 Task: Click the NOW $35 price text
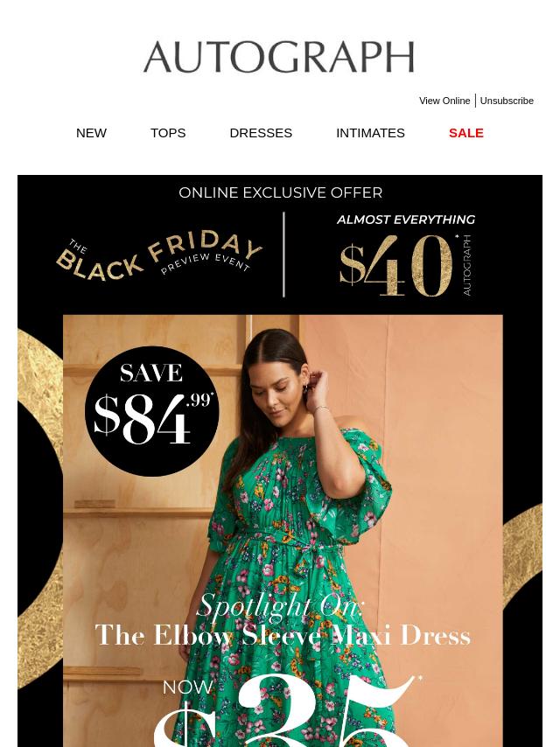[286, 710]
